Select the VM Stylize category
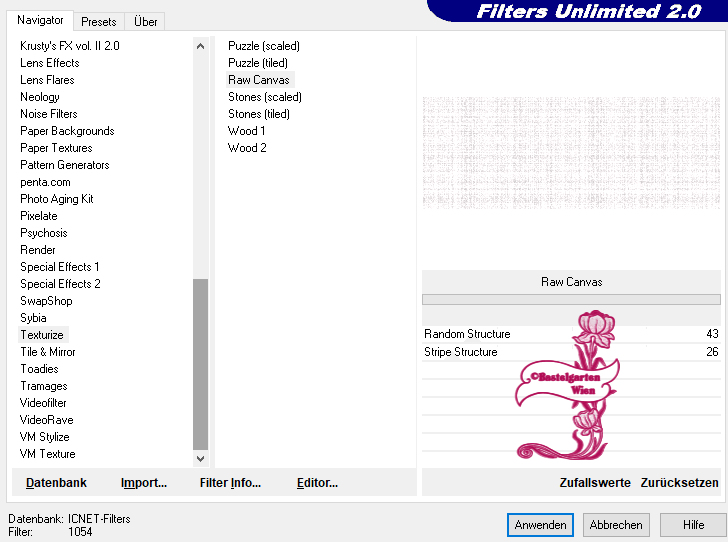728x542 pixels. pyautogui.click(x=44, y=437)
